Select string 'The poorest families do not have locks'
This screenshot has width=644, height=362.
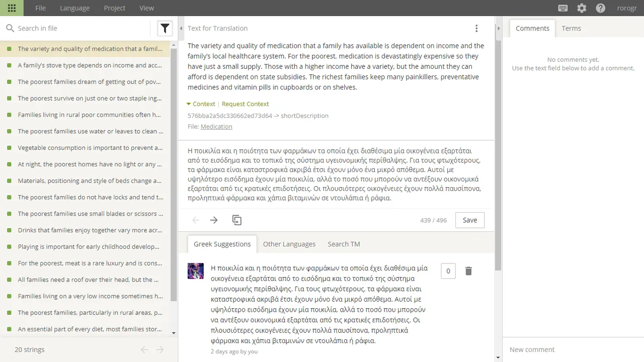[x=86, y=198]
